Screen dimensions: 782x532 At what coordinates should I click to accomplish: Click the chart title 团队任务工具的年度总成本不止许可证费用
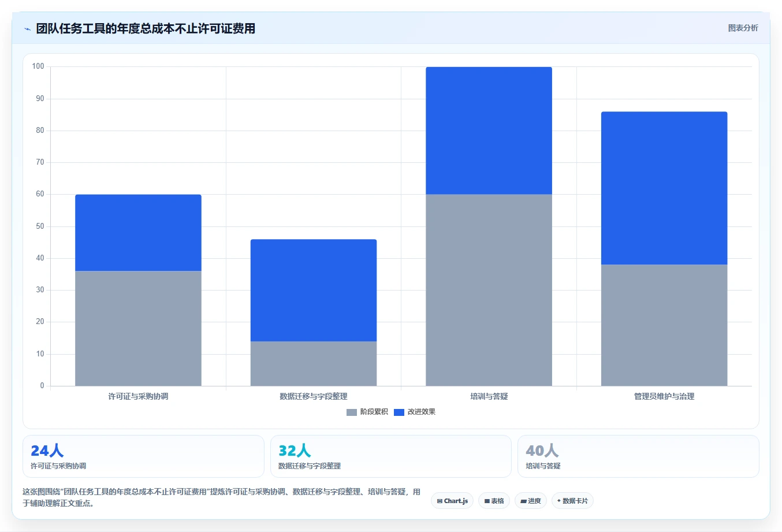tap(146, 28)
